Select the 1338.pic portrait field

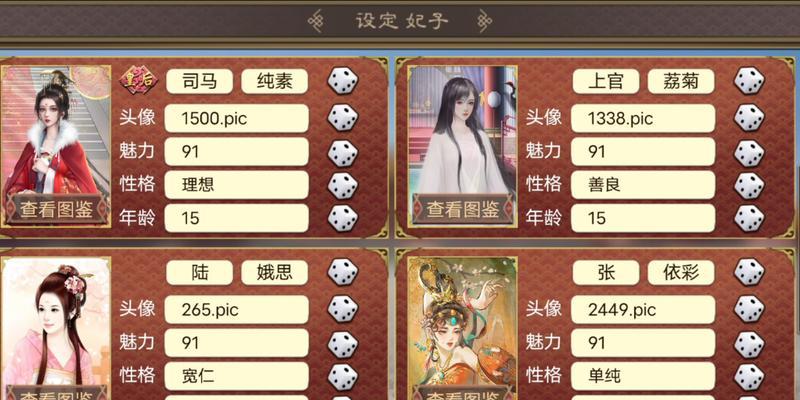[643, 118]
